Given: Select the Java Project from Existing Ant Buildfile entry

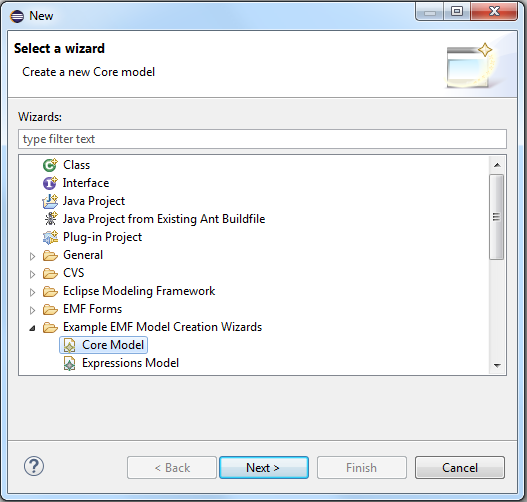Looking at the screenshot, I should point(164,219).
